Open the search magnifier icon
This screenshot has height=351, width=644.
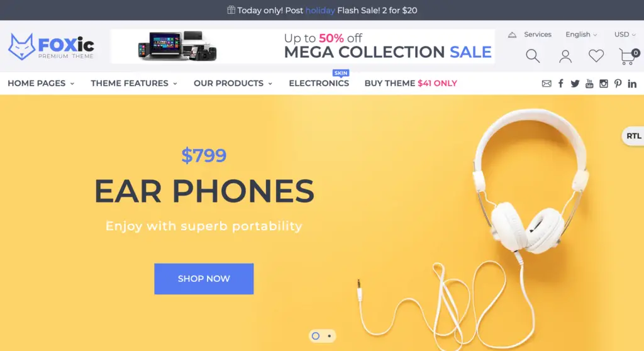[x=533, y=56]
